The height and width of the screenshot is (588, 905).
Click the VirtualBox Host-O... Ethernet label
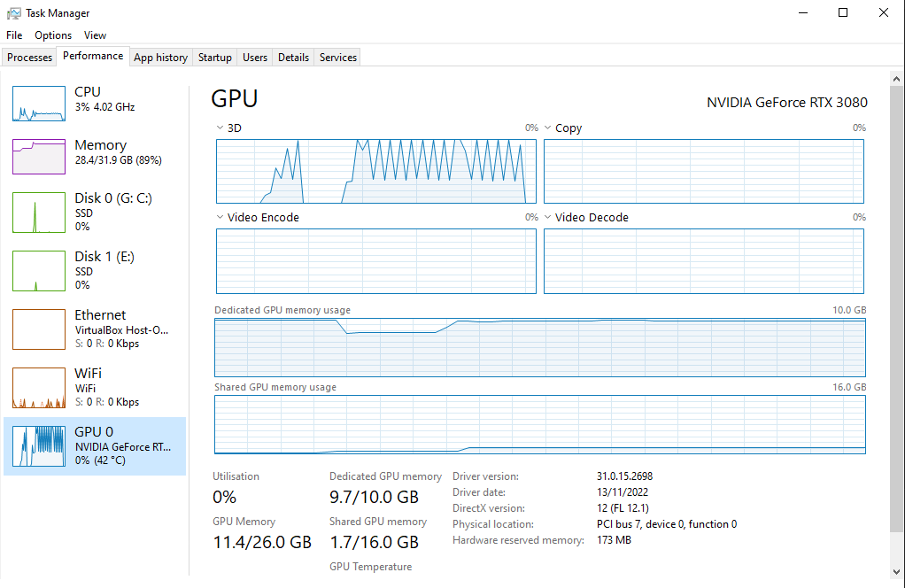click(x=122, y=330)
